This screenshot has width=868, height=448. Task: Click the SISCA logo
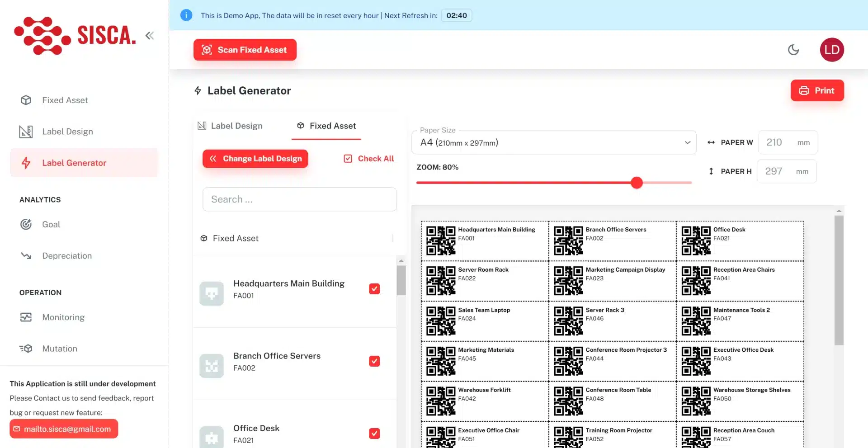(x=75, y=36)
